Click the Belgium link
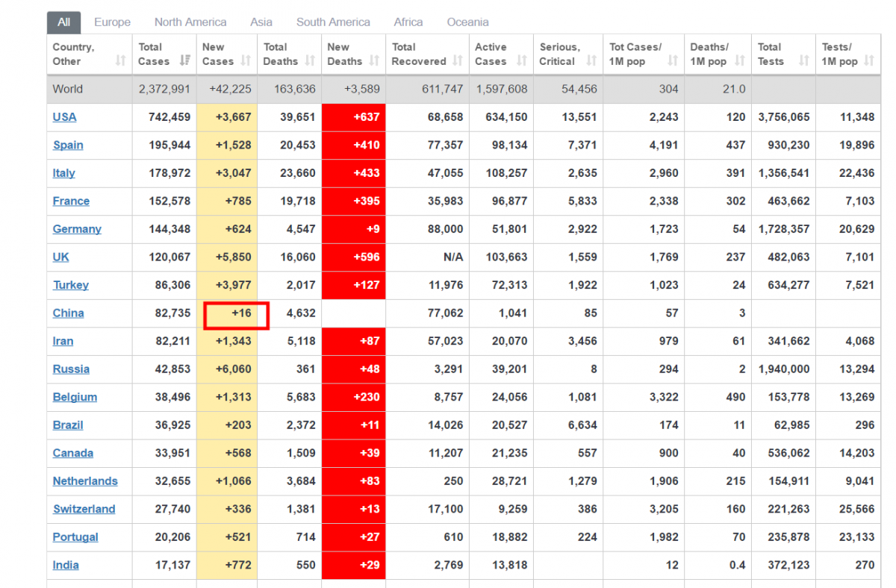 (x=75, y=397)
